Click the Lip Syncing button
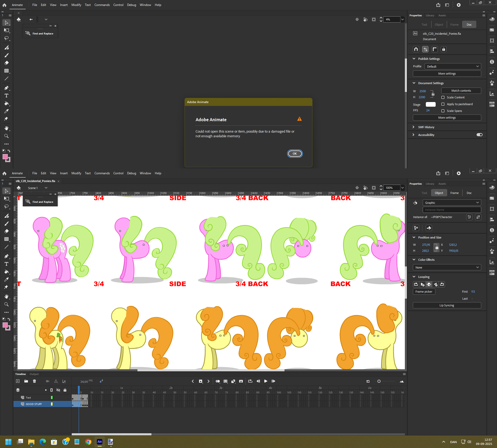Image resolution: width=497 pixels, height=448 pixels. point(447,305)
